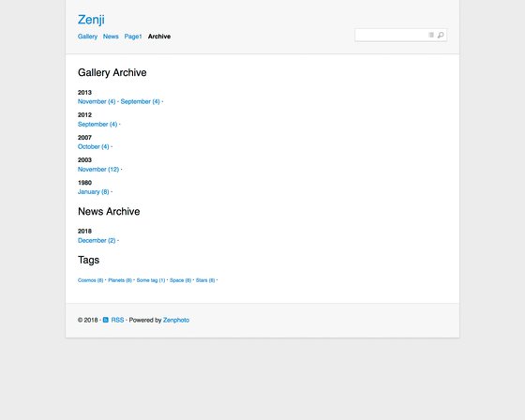Open November (4) under 2013
525x420 pixels.
[x=97, y=101]
